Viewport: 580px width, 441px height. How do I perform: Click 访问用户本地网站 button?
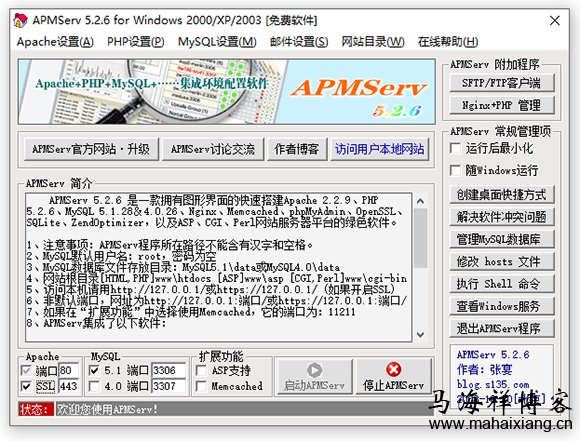pyautogui.click(x=380, y=149)
